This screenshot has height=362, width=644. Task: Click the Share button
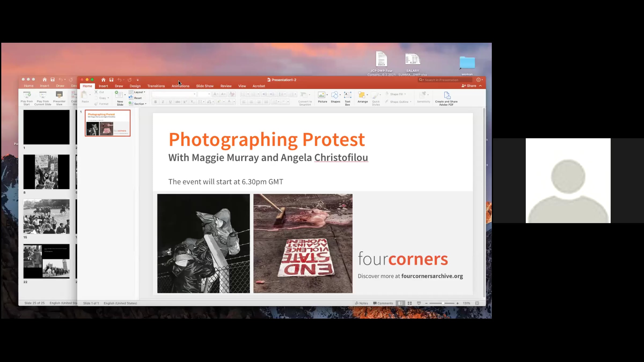click(469, 86)
